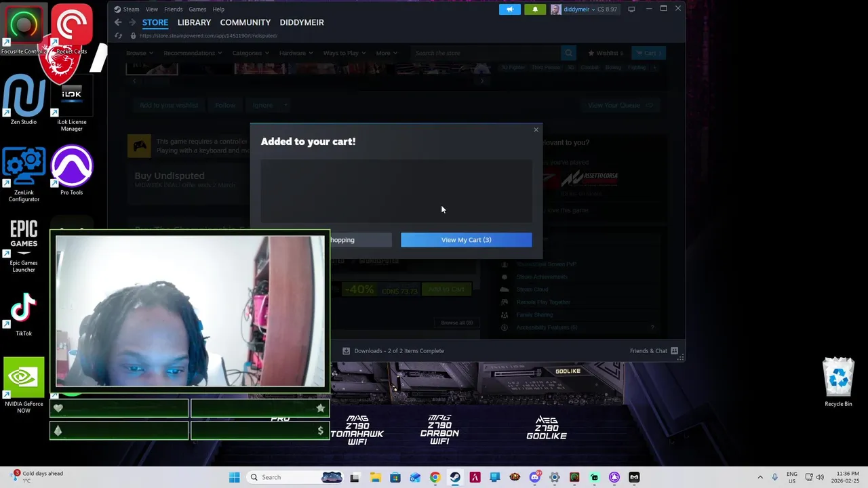The height and width of the screenshot is (488, 868).
Task: Open the Steam menu
Action: click(127, 9)
